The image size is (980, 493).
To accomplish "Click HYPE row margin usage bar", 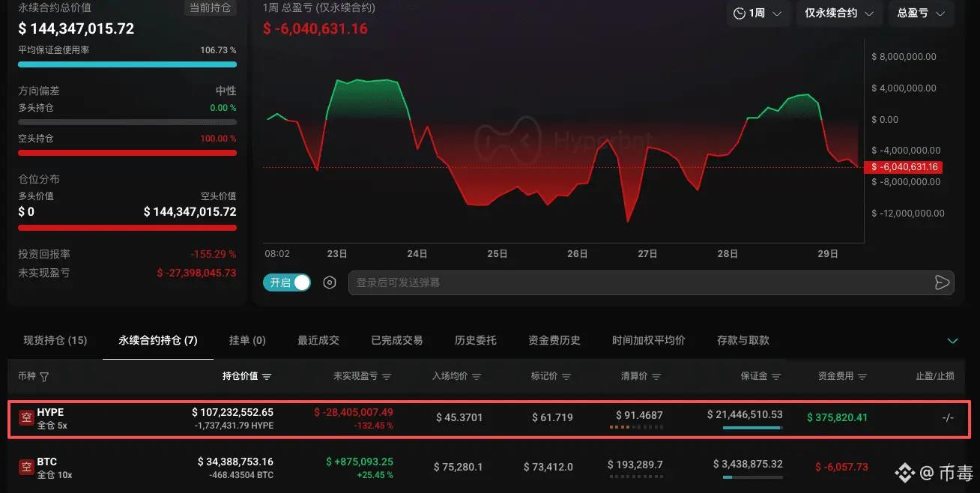I will pyautogui.click(x=753, y=428).
